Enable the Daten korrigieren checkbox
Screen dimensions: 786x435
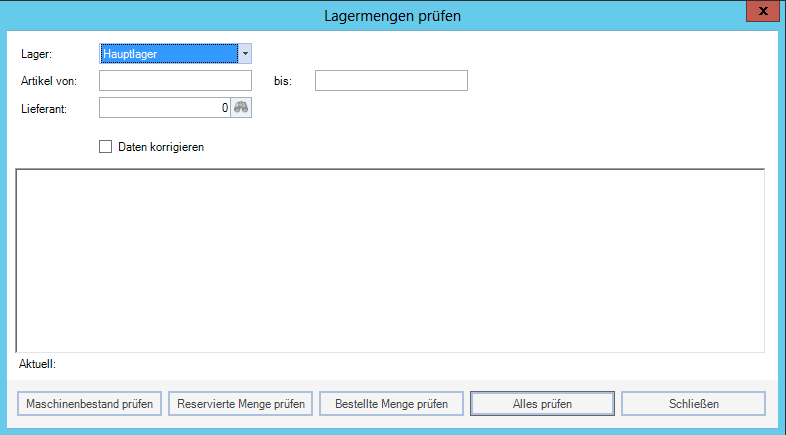click(105, 146)
